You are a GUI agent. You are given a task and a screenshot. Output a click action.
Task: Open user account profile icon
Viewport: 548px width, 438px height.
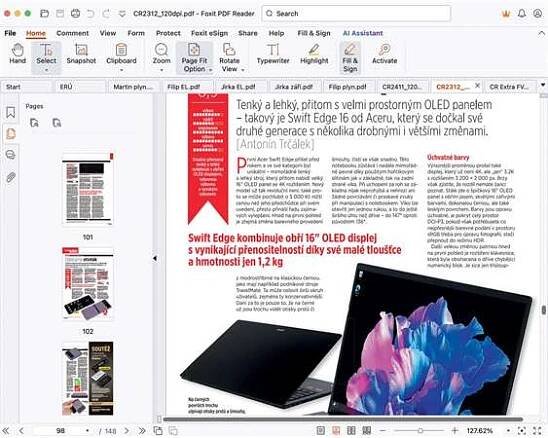538,14
